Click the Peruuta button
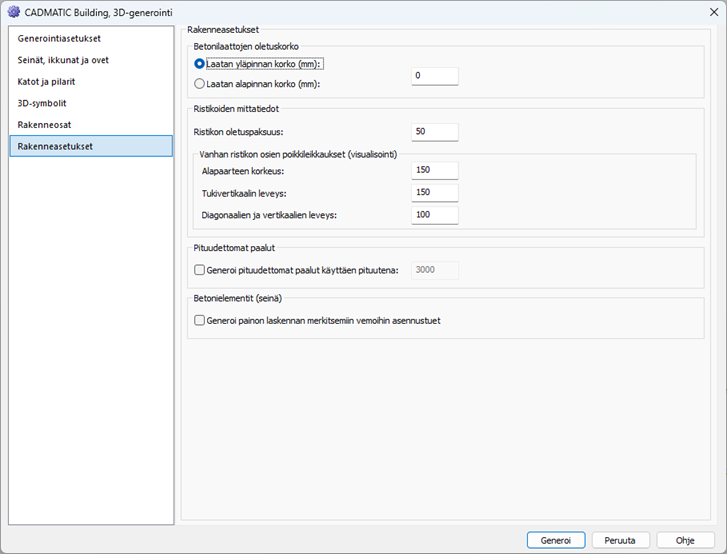The image size is (727, 554). pyautogui.click(x=620, y=539)
